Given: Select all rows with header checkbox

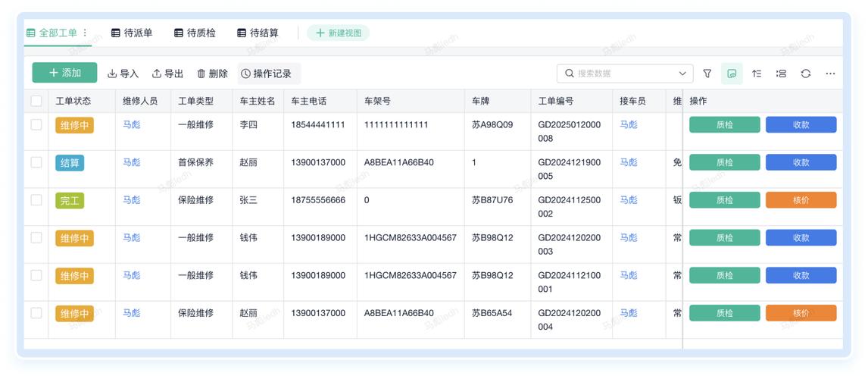Looking at the screenshot, I should click(36, 101).
